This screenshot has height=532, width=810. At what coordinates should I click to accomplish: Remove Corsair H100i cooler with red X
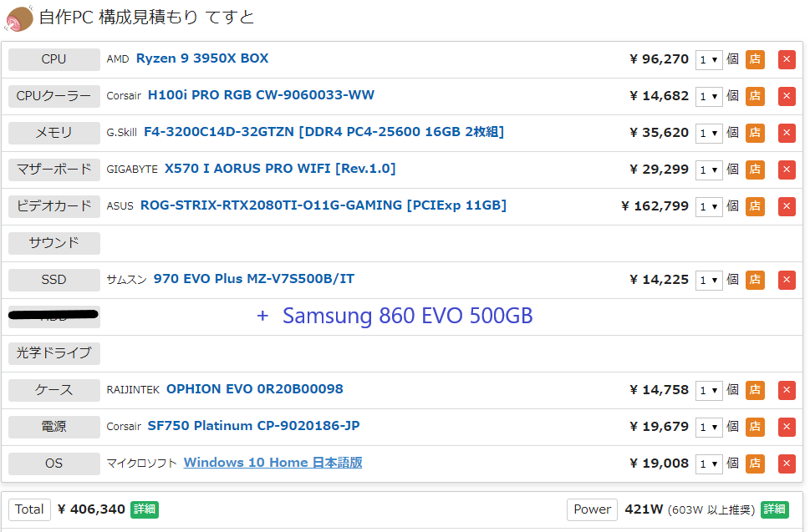pos(787,96)
